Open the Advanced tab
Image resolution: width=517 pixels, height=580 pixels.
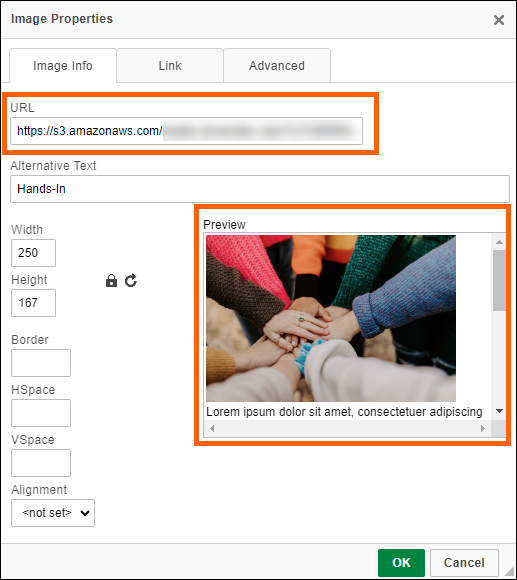point(277,65)
